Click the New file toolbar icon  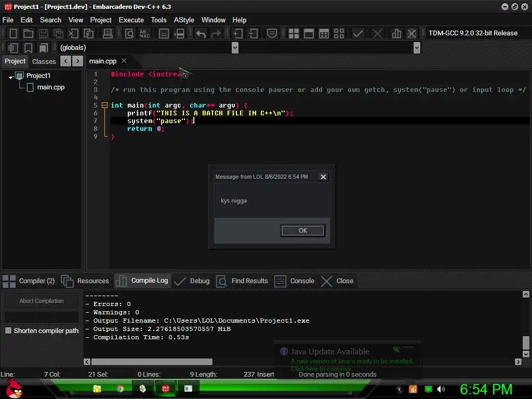pyautogui.click(x=13, y=33)
